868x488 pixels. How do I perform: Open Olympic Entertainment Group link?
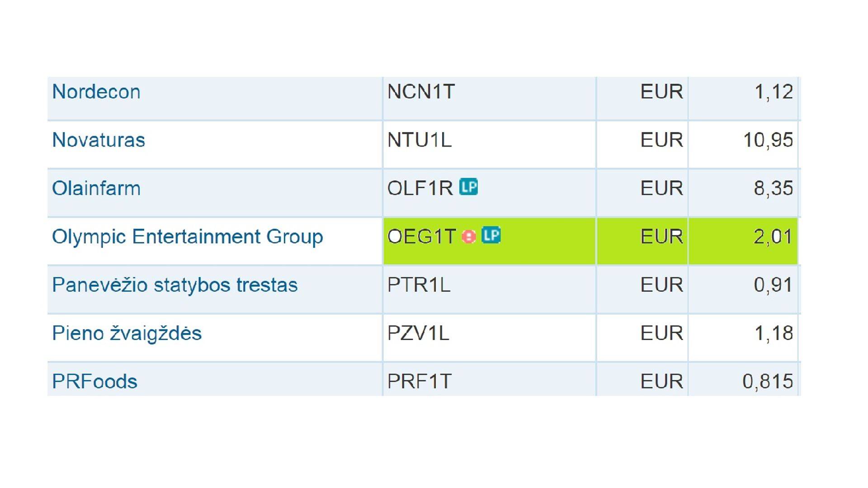click(x=188, y=237)
